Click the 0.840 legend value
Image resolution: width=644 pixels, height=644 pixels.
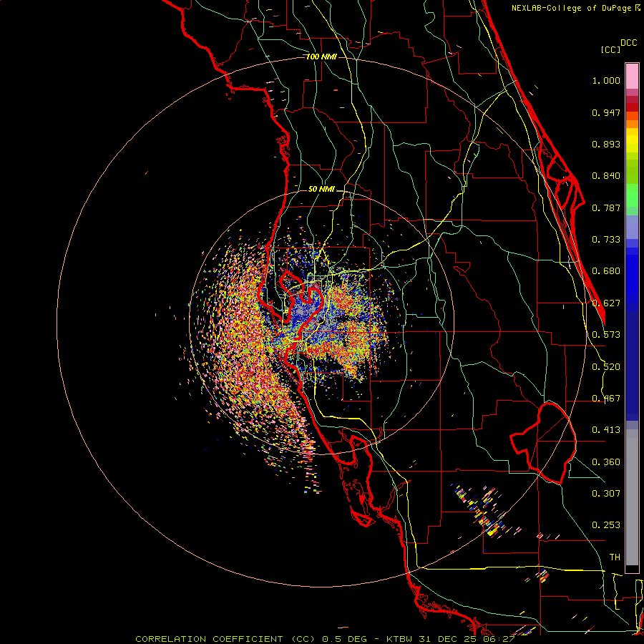point(606,176)
